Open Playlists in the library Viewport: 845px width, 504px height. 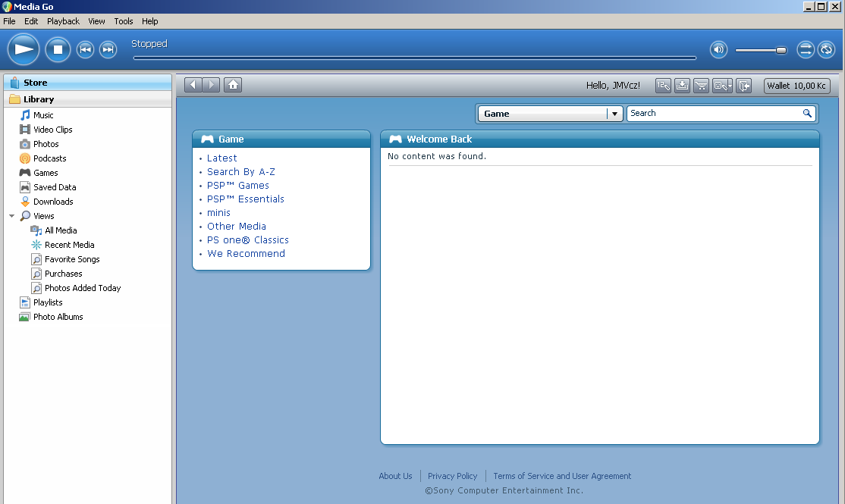48,302
